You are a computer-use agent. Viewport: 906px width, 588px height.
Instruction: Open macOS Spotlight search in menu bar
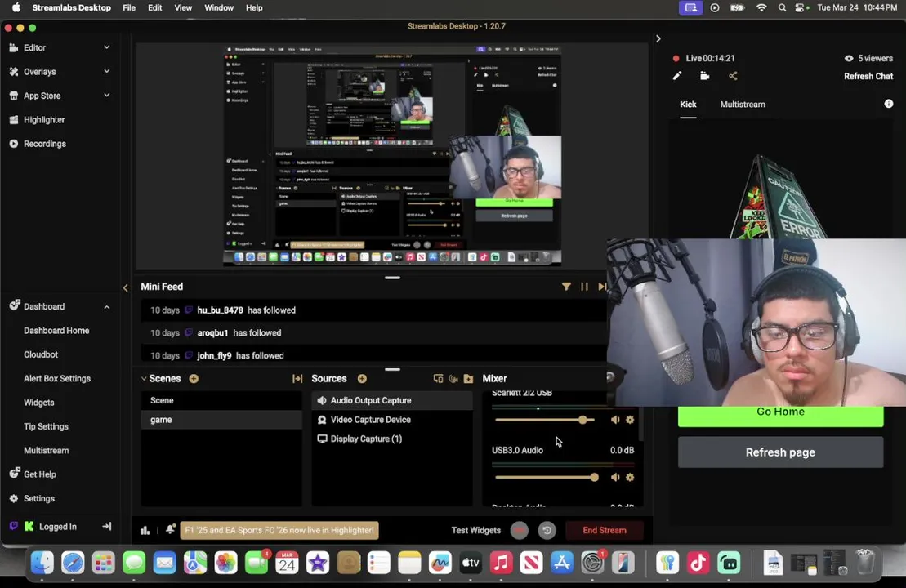point(782,7)
